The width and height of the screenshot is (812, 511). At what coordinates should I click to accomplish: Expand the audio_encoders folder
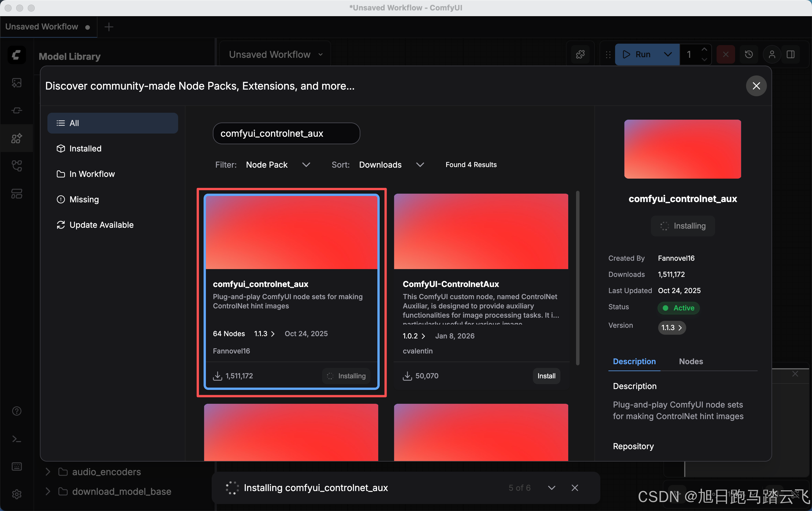coord(48,472)
